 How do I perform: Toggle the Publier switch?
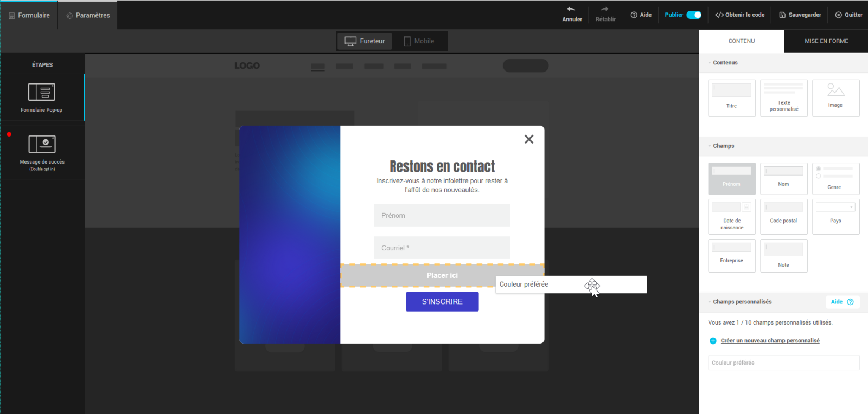tap(694, 15)
